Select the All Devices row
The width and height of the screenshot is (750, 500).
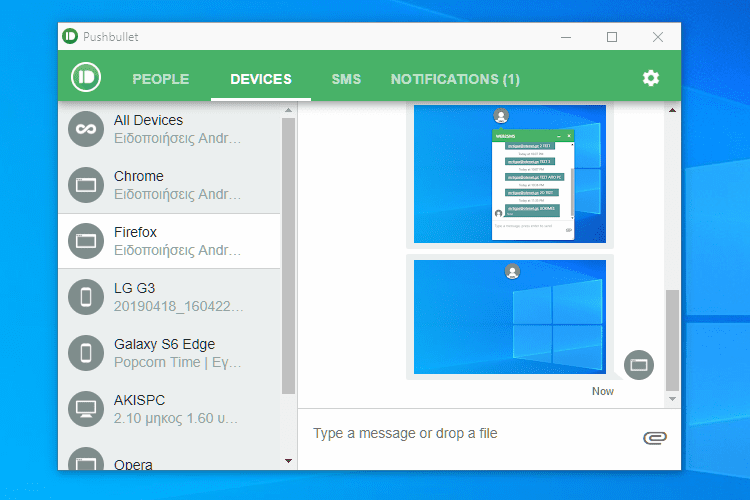(169, 129)
